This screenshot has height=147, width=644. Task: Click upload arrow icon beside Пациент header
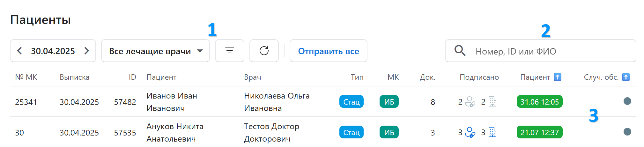tap(557, 77)
